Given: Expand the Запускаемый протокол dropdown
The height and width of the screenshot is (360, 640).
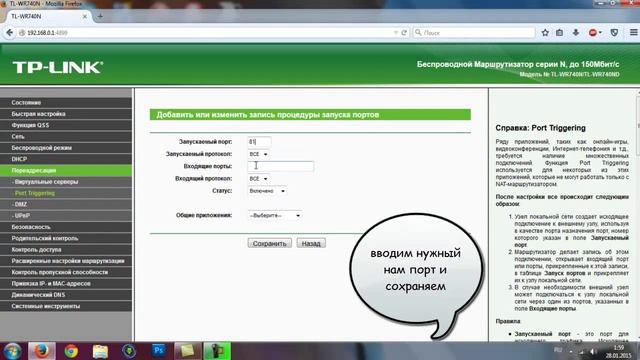Looking at the screenshot, I should [x=258, y=154].
